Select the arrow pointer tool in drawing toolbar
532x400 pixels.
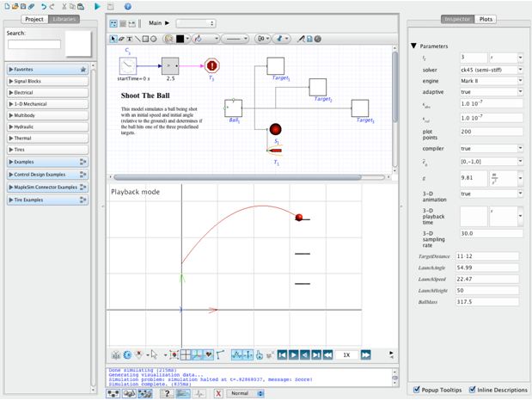[113, 39]
